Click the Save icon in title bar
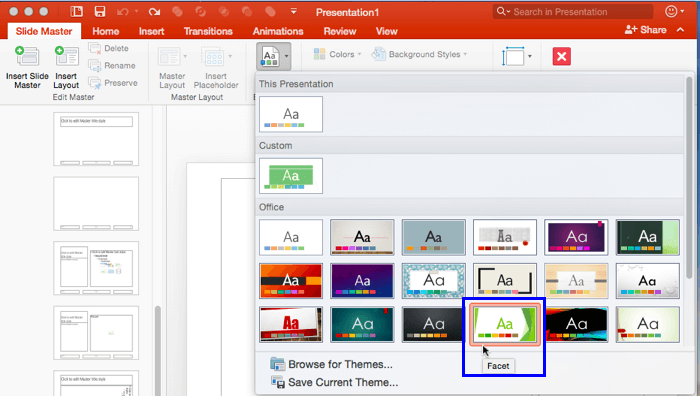700x396 pixels. click(100, 12)
